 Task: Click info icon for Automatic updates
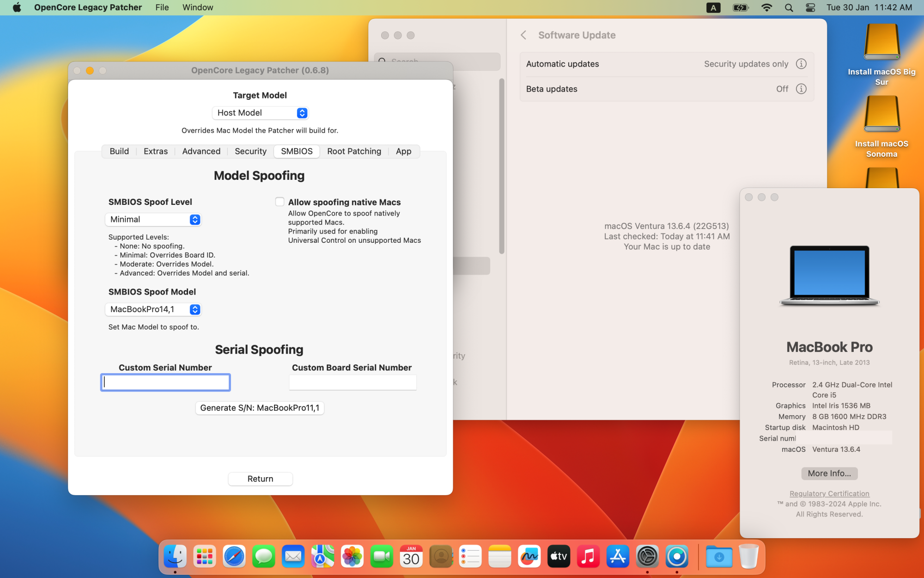point(801,64)
